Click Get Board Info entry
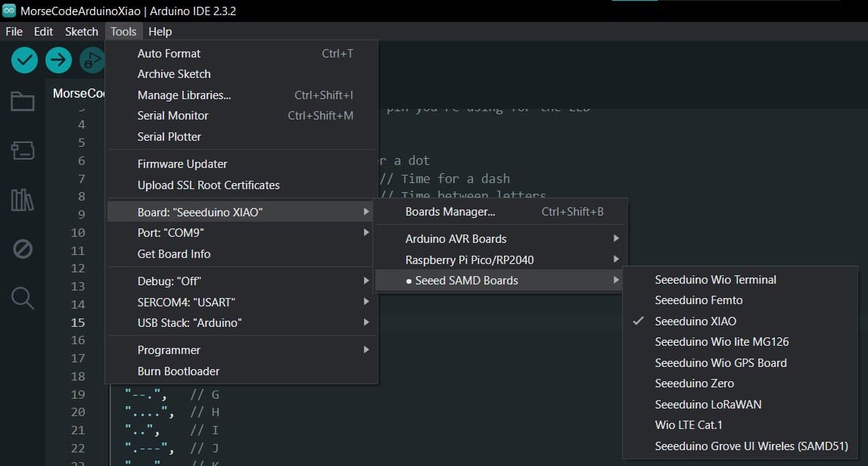 click(242, 254)
